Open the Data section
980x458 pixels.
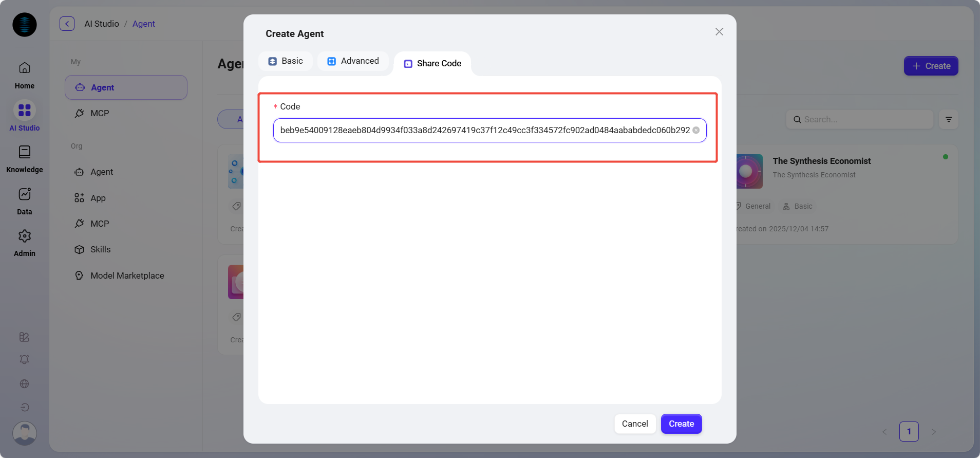(25, 201)
